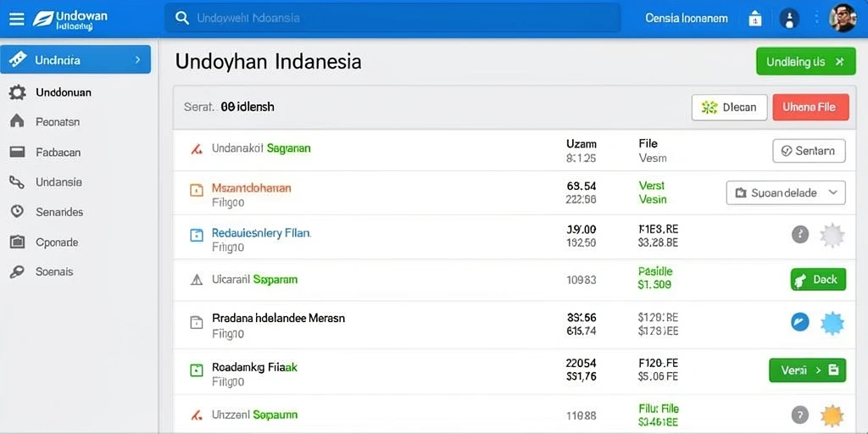Select the green Sagranan label

click(x=288, y=148)
